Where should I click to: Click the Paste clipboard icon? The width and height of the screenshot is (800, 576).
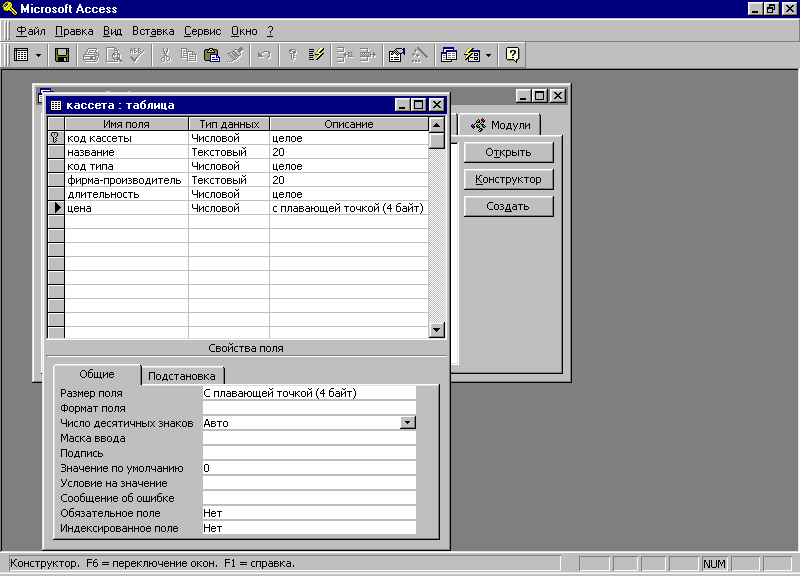tap(211, 55)
